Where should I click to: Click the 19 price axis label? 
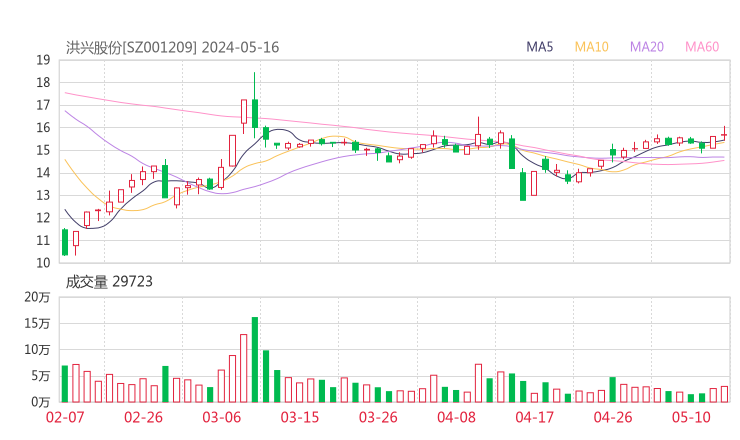coord(43,60)
